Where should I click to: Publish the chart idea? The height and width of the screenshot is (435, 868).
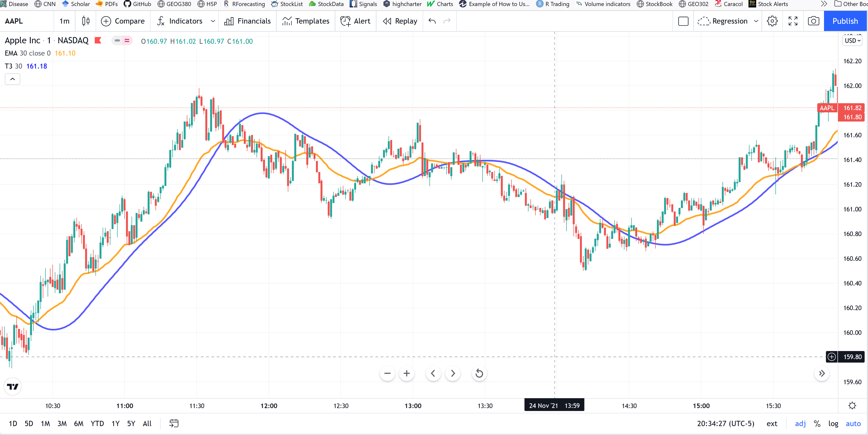click(x=845, y=21)
